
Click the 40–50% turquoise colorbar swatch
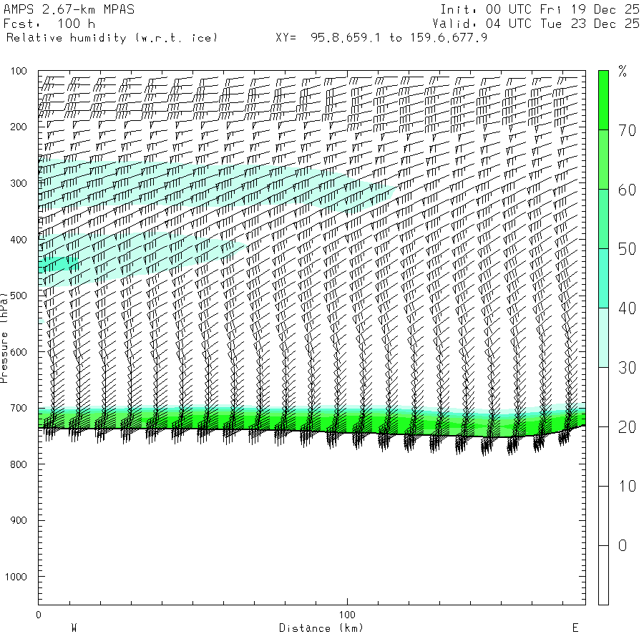[603, 278]
